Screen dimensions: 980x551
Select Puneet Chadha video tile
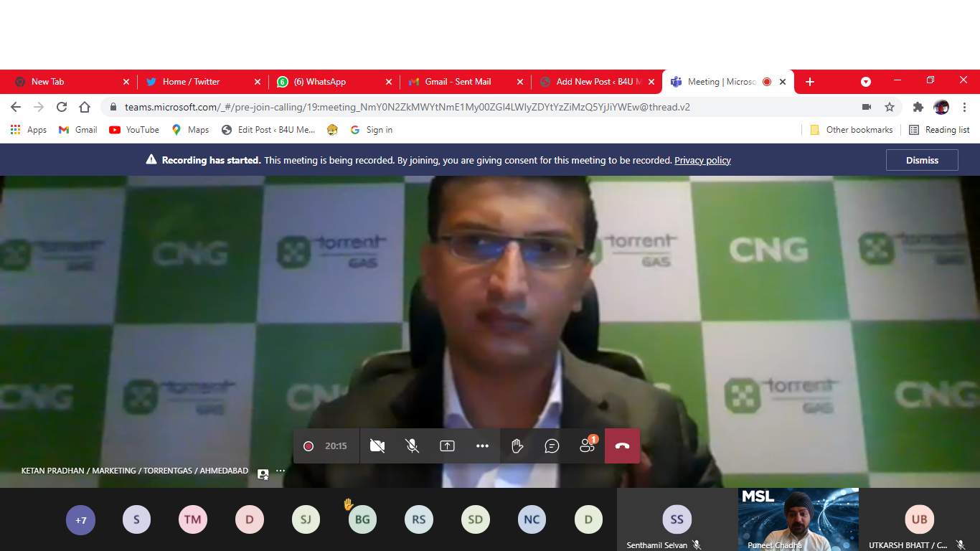798,520
